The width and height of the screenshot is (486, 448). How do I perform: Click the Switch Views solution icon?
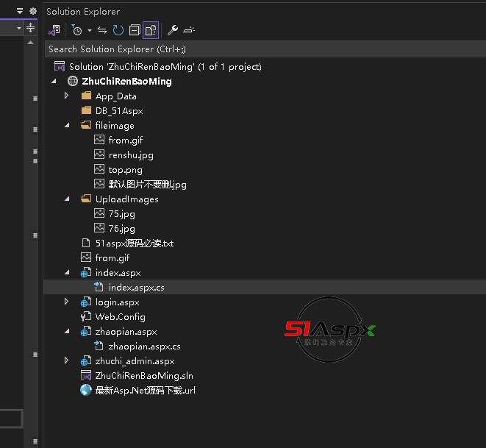coord(54,30)
